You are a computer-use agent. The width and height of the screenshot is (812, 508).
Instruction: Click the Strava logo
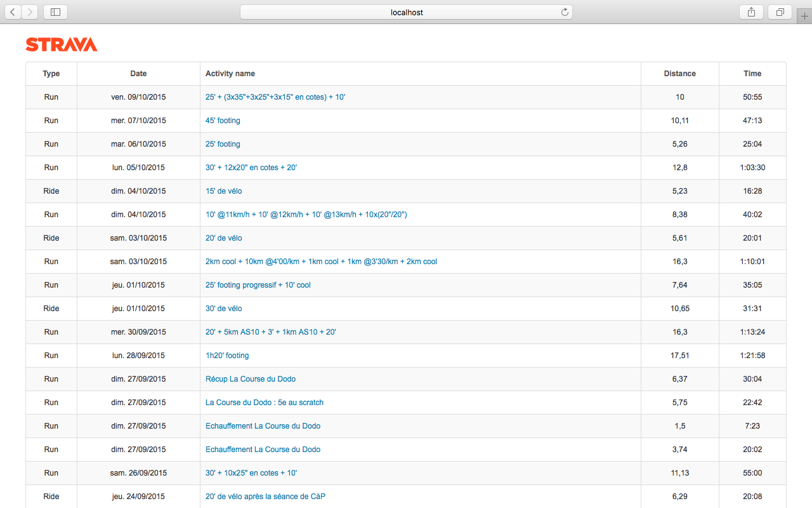click(x=62, y=44)
